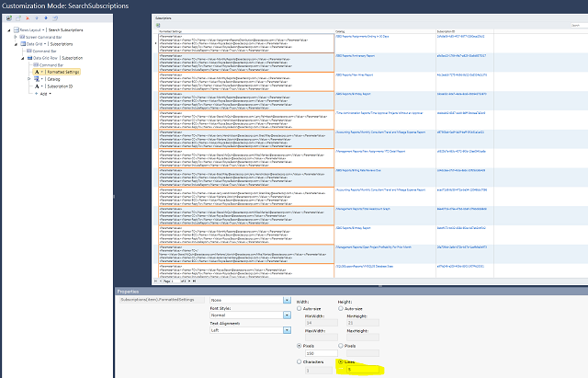Open the Text Alignment dropdown
This screenshot has height=378, width=588.
click(x=287, y=330)
